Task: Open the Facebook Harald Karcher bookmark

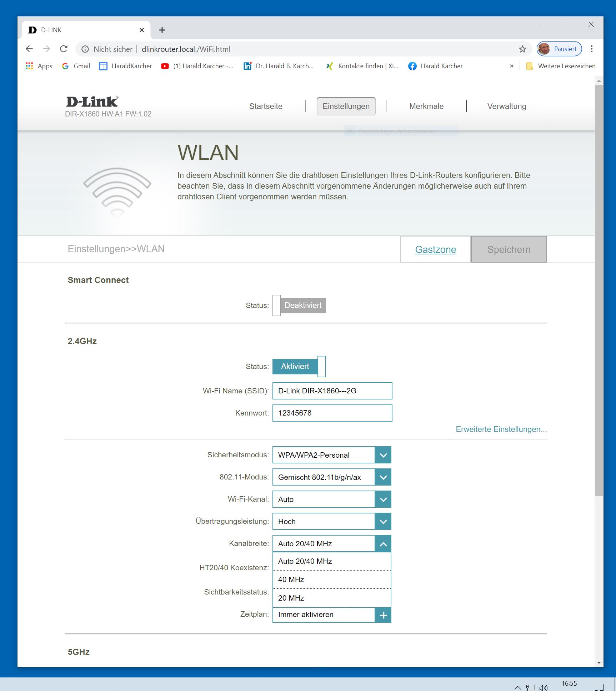Action: coord(435,66)
